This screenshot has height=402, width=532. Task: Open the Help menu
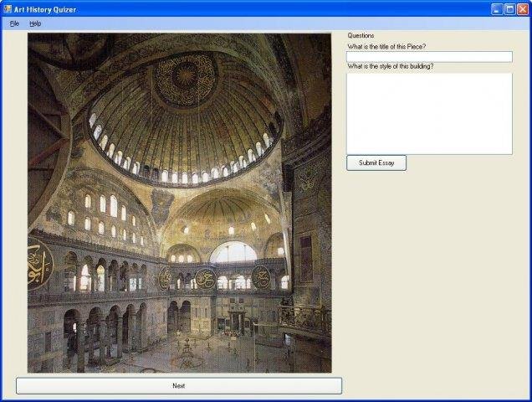(35, 23)
